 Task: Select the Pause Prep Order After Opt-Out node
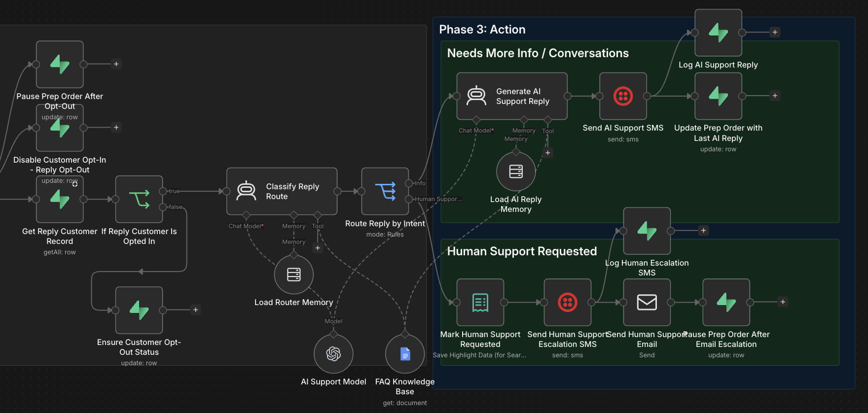pyautogui.click(x=60, y=65)
